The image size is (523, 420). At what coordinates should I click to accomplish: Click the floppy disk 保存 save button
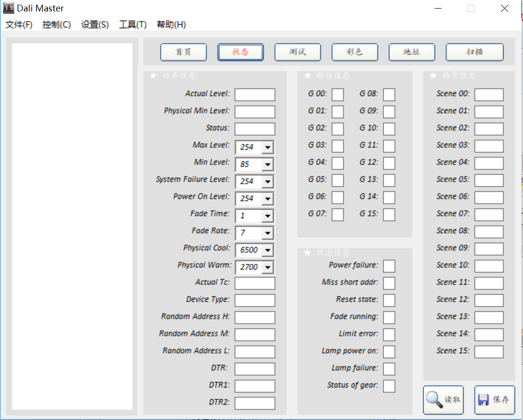point(494,400)
